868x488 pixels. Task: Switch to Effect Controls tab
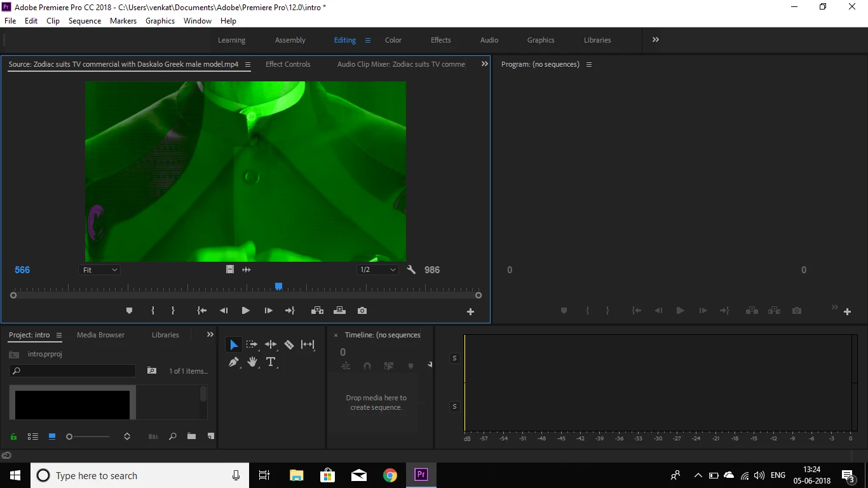coord(288,64)
